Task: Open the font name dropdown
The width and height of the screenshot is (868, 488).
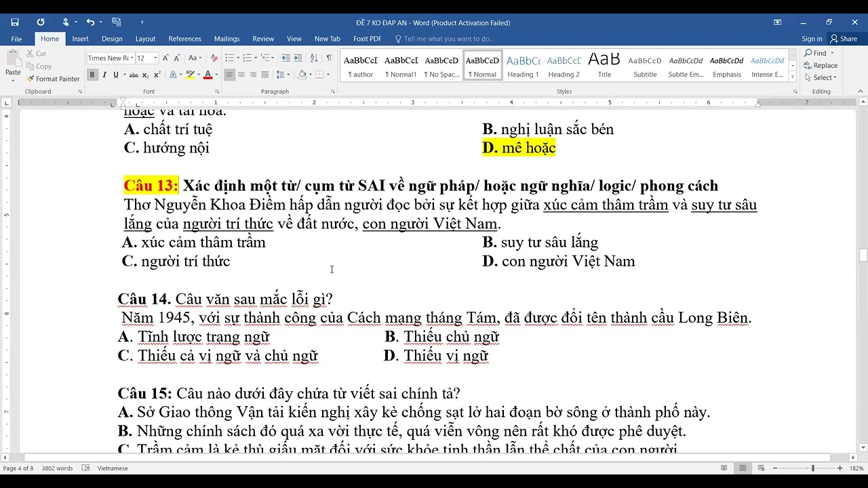Action: pos(132,58)
